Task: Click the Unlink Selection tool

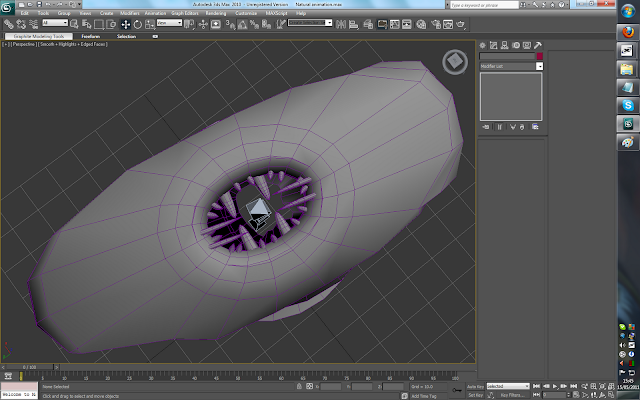Action: coord(21,24)
